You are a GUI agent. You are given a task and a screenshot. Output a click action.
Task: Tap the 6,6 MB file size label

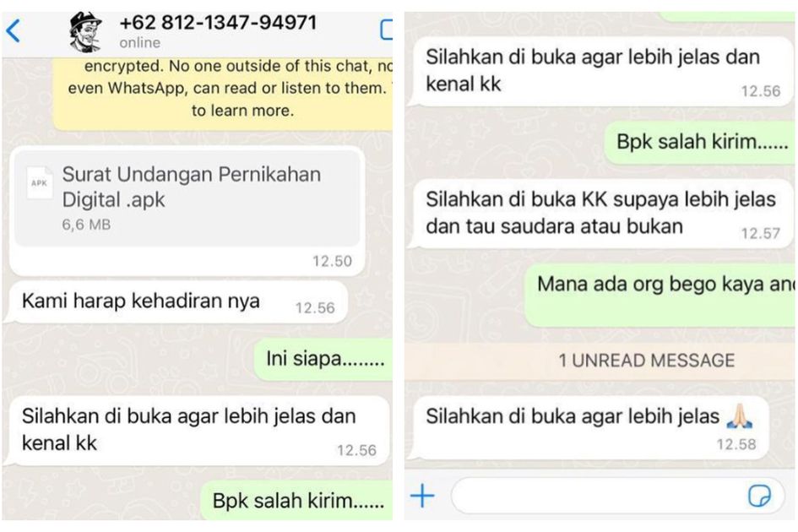[86, 225]
